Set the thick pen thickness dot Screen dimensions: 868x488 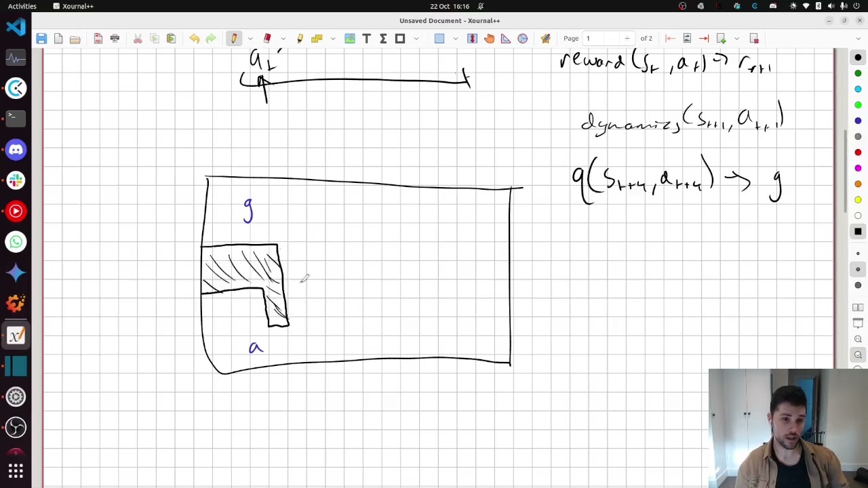click(x=858, y=285)
